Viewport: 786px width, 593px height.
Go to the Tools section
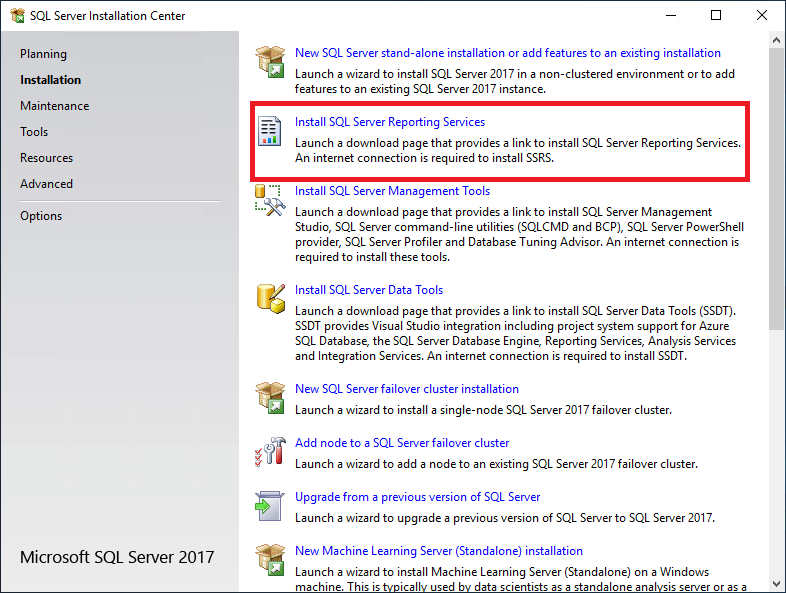click(34, 132)
